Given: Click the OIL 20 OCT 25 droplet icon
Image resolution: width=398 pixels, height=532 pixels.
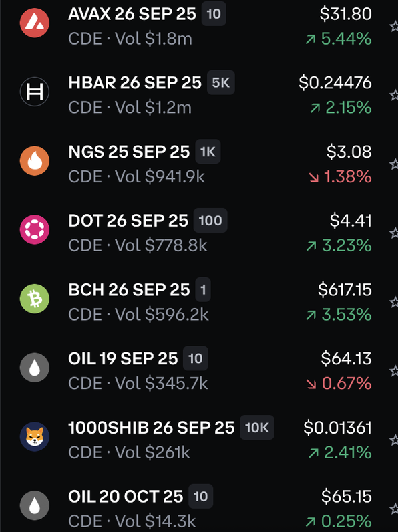Looking at the screenshot, I should 35,505.
